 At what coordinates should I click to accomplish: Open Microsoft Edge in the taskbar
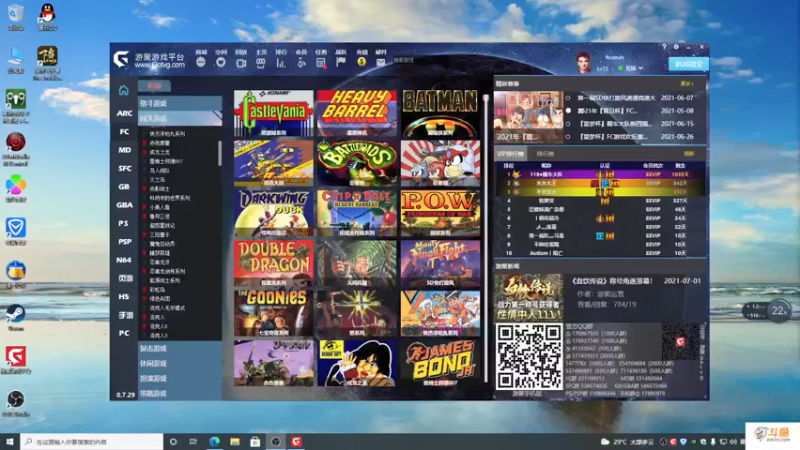point(214,441)
